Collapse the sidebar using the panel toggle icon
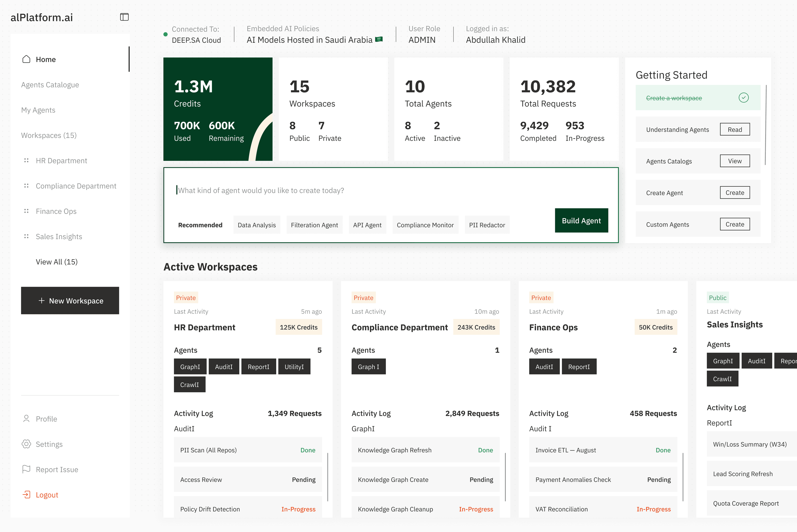Screen dimensions: 797x532 click(x=125, y=17)
